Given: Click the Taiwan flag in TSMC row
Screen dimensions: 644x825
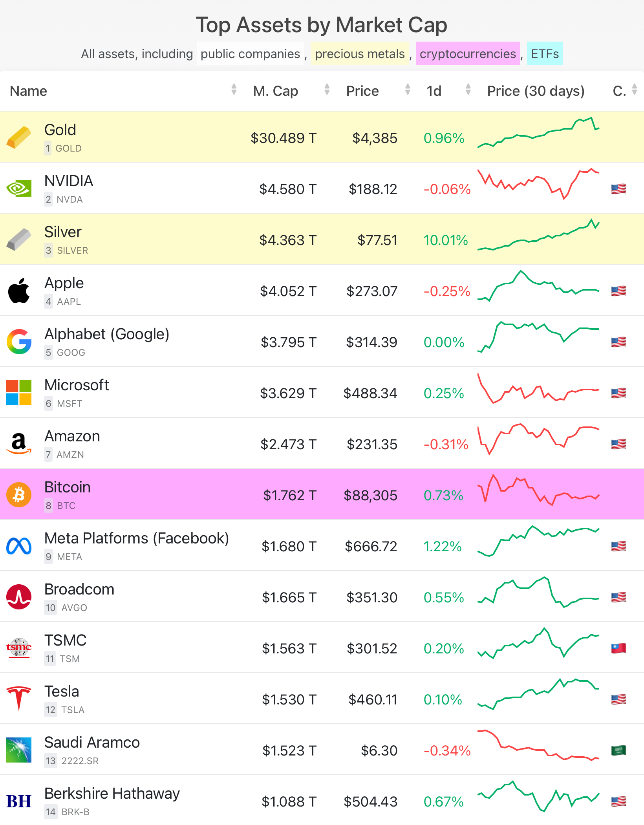Looking at the screenshot, I should pos(618,648).
